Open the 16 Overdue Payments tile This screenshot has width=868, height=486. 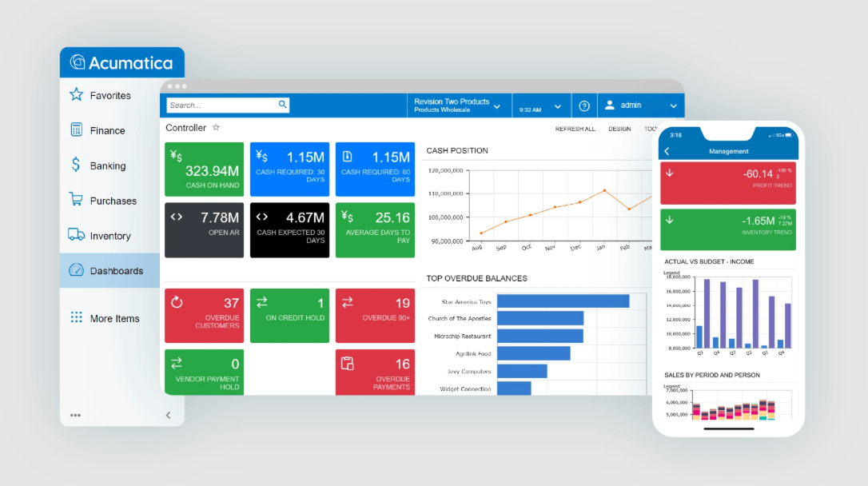click(375, 372)
